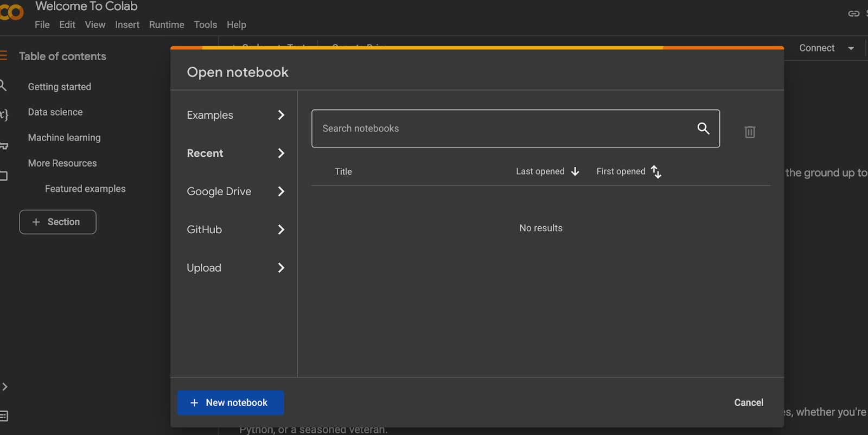Click the Table of contents heading

(x=62, y=56)
